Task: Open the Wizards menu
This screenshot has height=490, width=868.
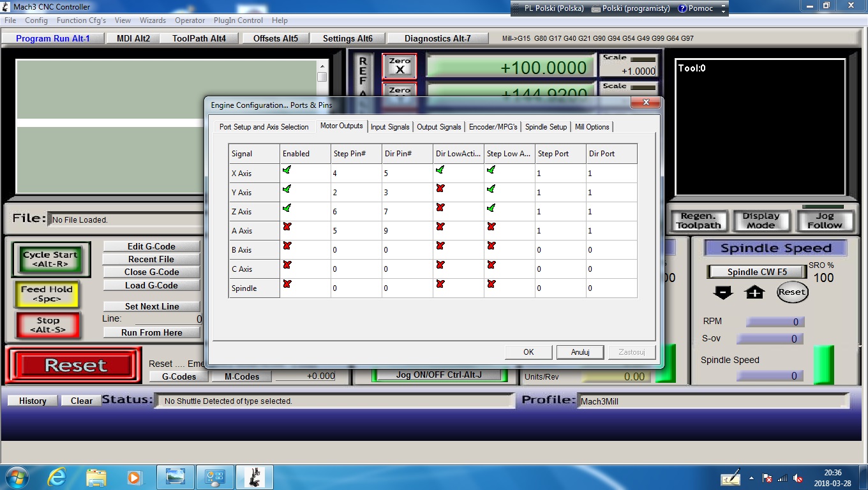Action: (x=153, y=20)
